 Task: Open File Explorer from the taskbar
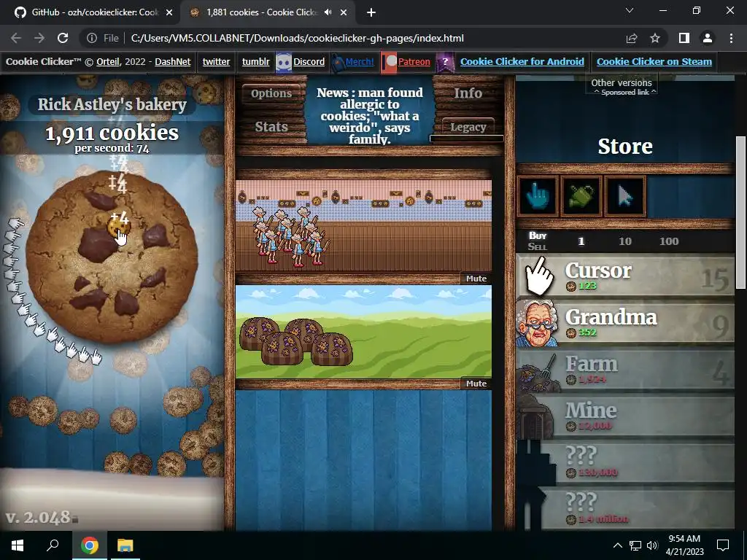coord(125,545)
